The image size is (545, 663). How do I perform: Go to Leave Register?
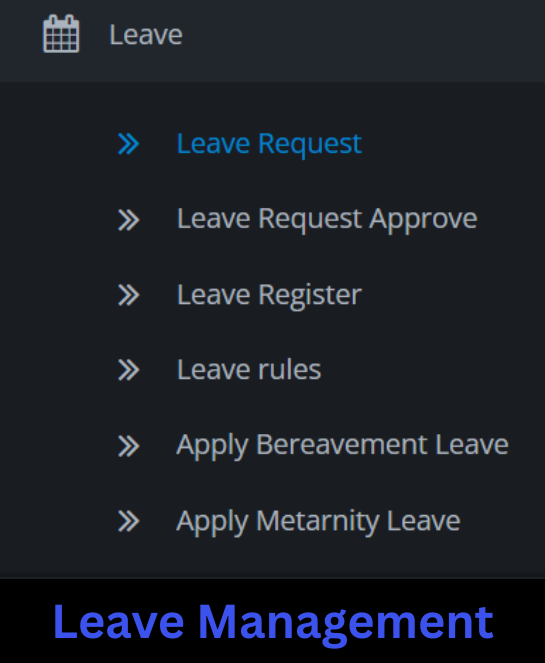coord(269,295)
